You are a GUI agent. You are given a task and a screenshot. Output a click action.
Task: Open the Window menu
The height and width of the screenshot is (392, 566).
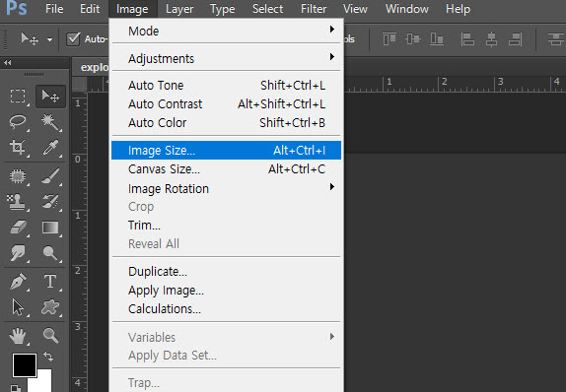pyautogui.click(x=407, y=9)
